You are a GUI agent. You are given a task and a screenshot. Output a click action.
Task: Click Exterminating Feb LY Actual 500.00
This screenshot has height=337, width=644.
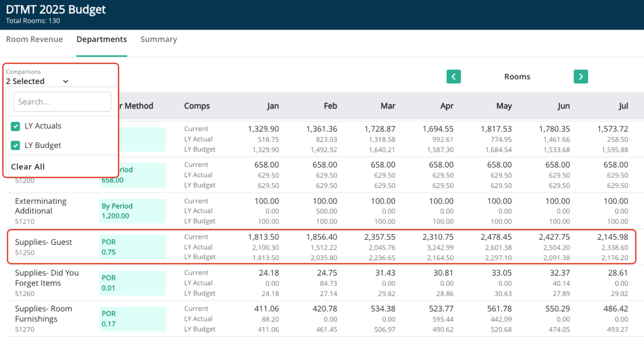click(326, 211)
